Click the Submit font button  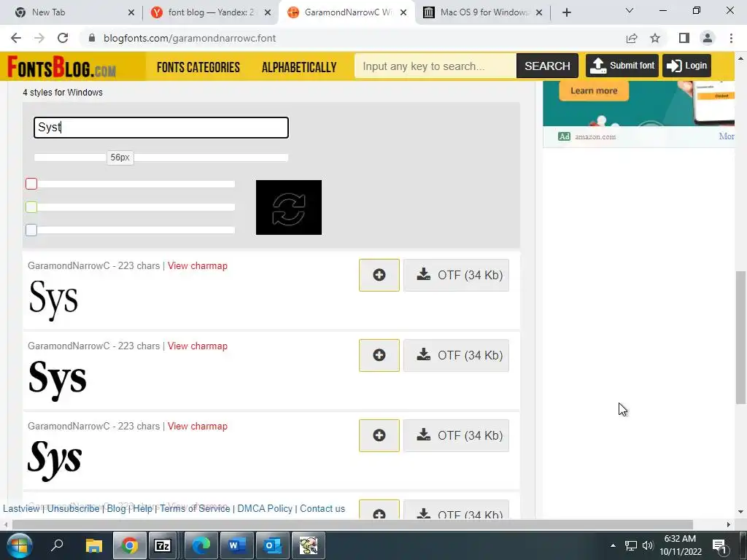[x=622, y=66]
